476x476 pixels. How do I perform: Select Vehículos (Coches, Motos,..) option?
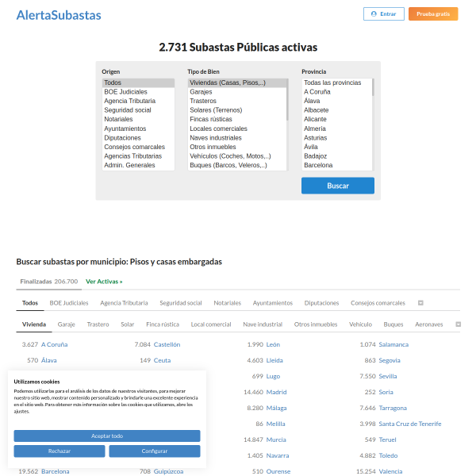pyautogui.click(x=236, y=155)
